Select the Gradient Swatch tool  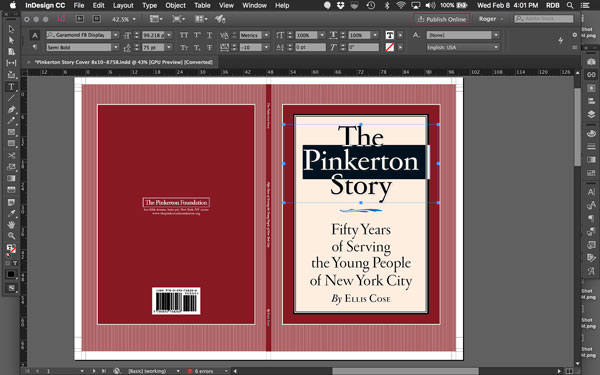(11, 178)
